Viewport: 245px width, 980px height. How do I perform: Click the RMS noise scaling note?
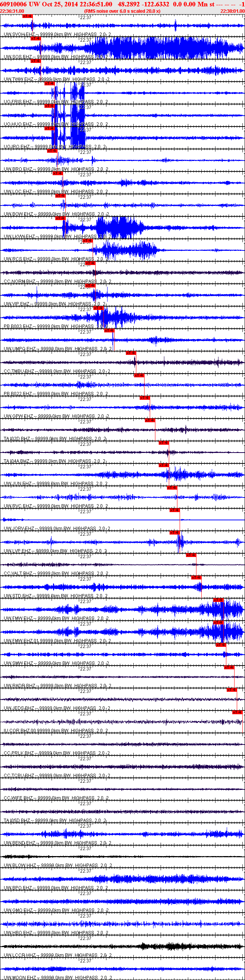122,11
